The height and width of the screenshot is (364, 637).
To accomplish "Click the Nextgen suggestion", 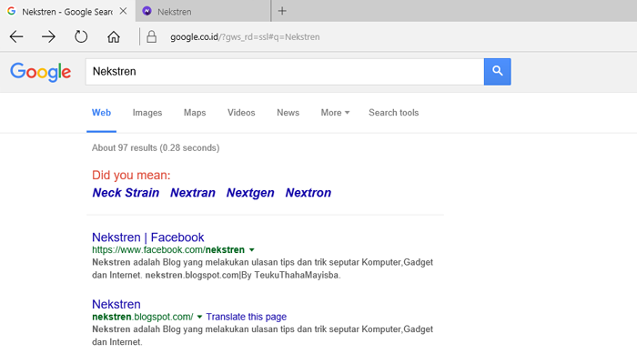I will tap(250, 193).
